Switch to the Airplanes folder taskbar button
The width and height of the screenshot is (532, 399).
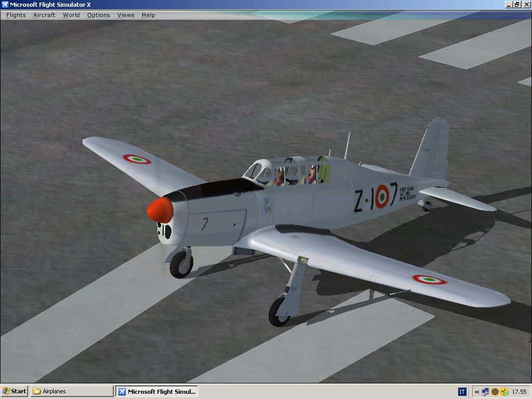72,391
